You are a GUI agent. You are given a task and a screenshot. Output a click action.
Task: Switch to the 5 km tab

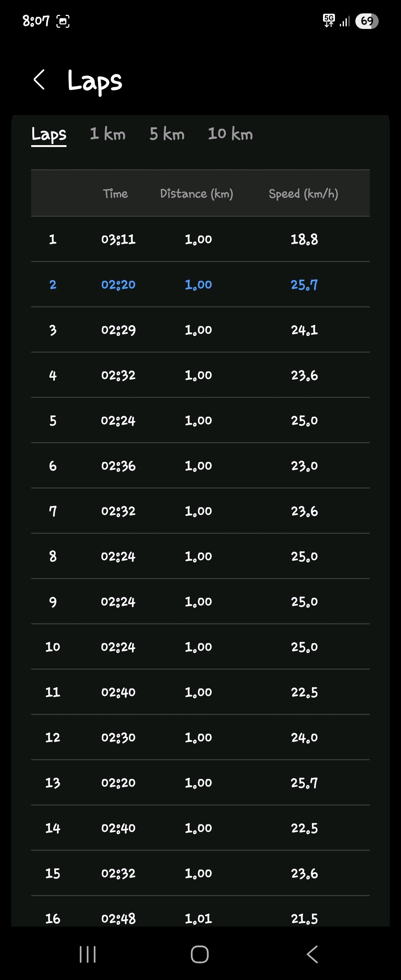coord(167,134)
